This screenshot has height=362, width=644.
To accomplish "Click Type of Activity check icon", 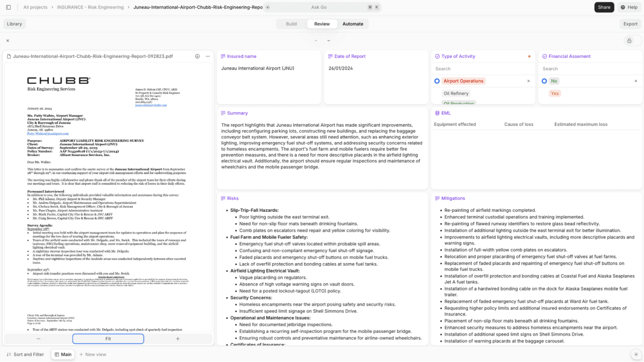I will point(437,56).
